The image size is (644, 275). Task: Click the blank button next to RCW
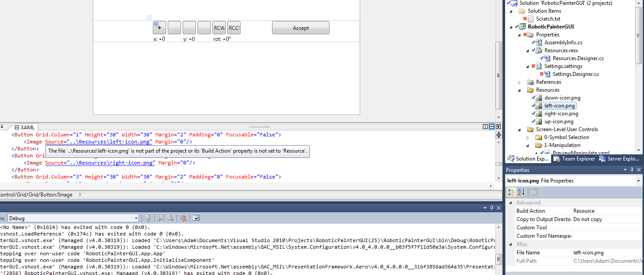click(204, 28)
